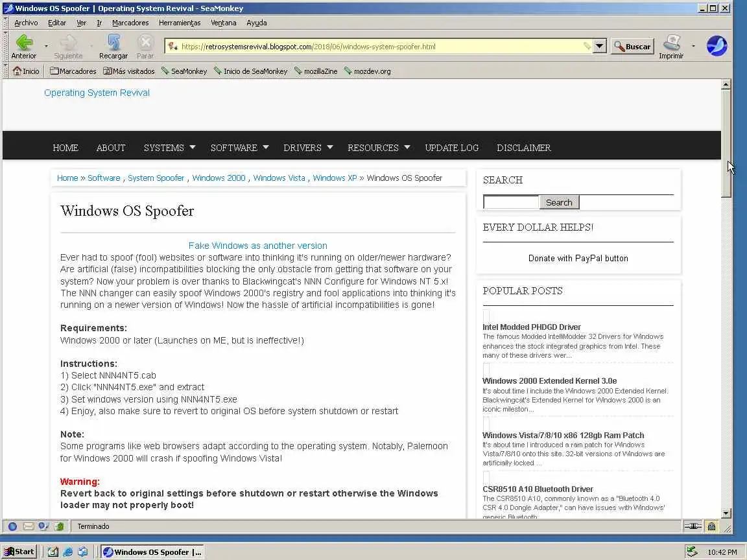This screenshot has width=747, height=560.
Task: Open the mozdev.org bookmark
Action: click(367, 71)
